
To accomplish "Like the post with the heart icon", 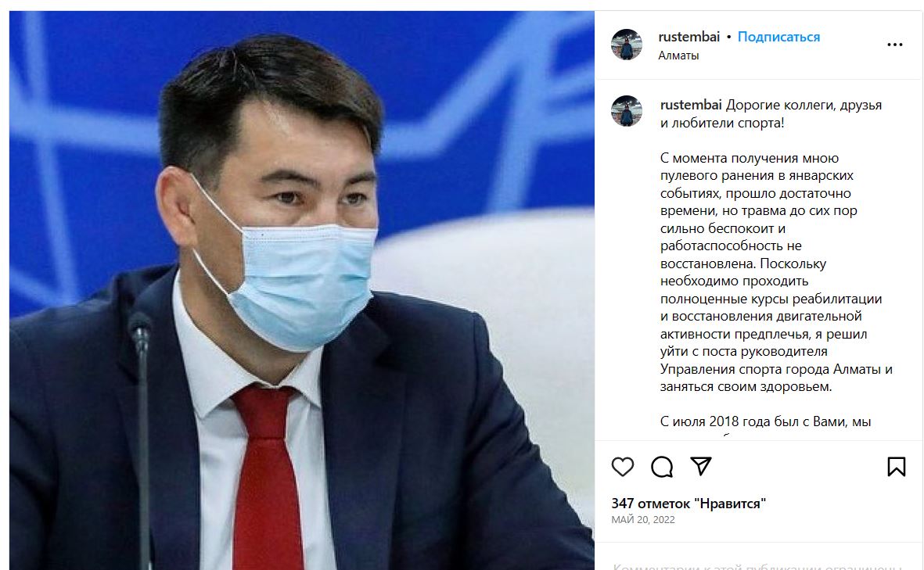I will tap(622, 467).
